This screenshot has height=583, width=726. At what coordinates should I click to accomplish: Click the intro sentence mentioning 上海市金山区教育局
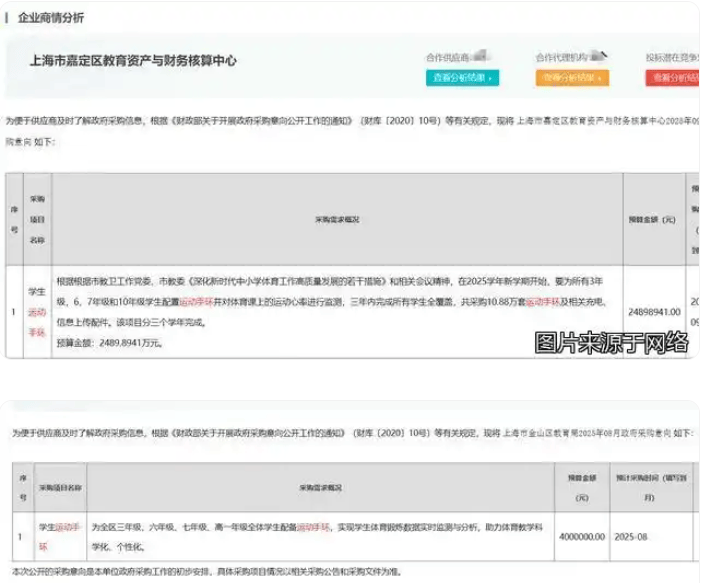(353, 433)
